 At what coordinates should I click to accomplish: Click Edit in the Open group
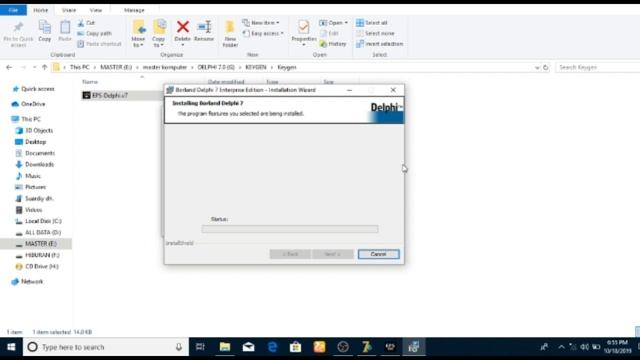click(329, 33)
